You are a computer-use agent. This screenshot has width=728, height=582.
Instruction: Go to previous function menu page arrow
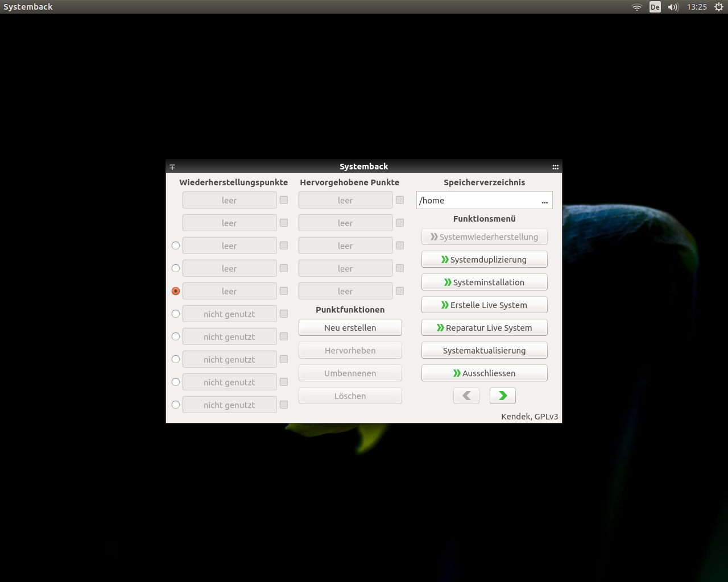pos(466,396)
